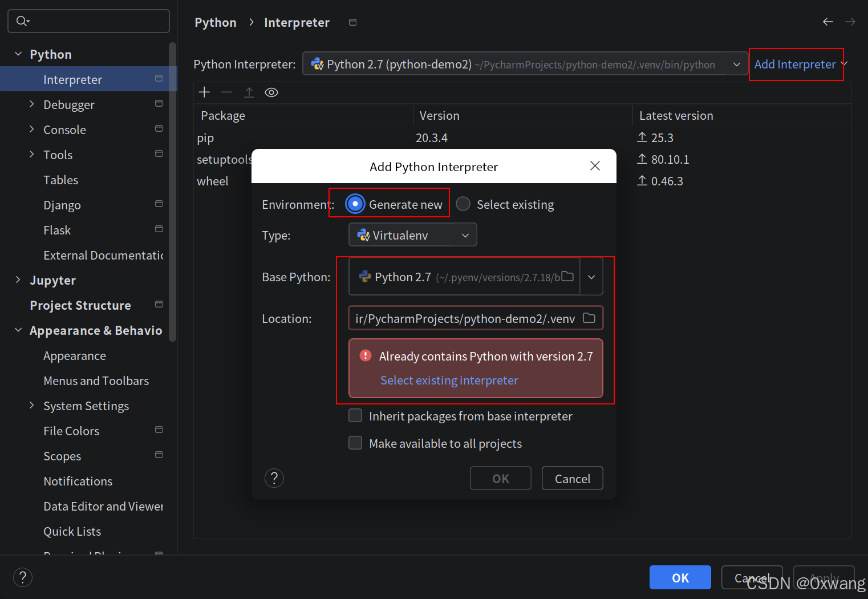
Task: Click the Select existing interpreter link
Action: pyautogui.click(x=449, y=380)
